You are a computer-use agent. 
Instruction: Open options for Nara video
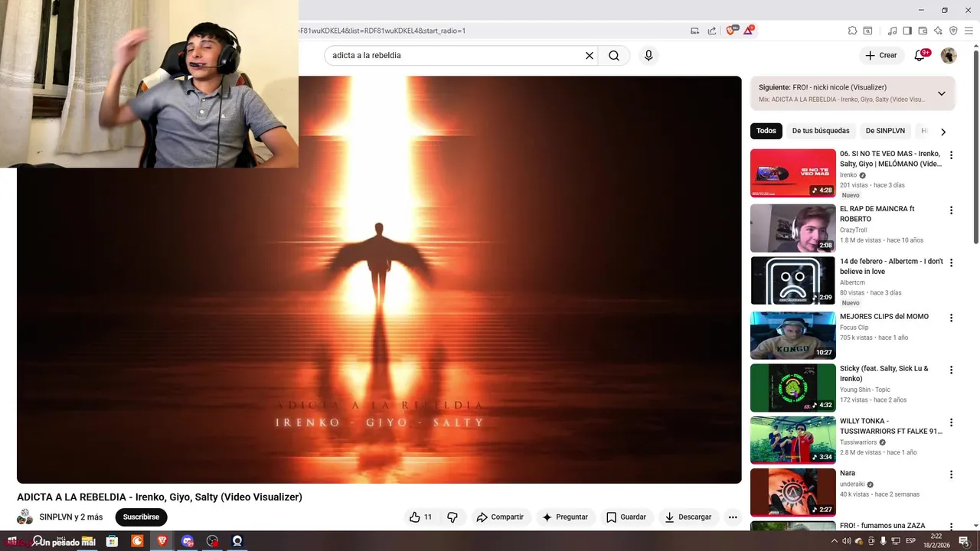[x=952, y=474]
